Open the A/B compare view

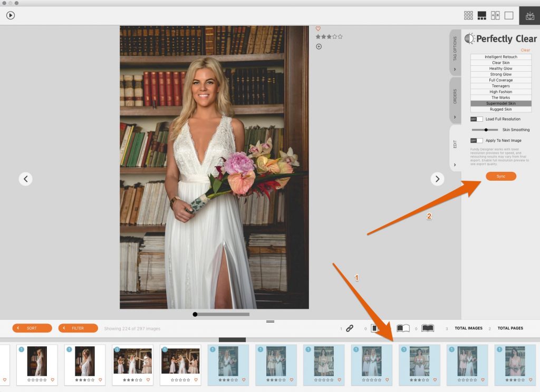(495, 15)
